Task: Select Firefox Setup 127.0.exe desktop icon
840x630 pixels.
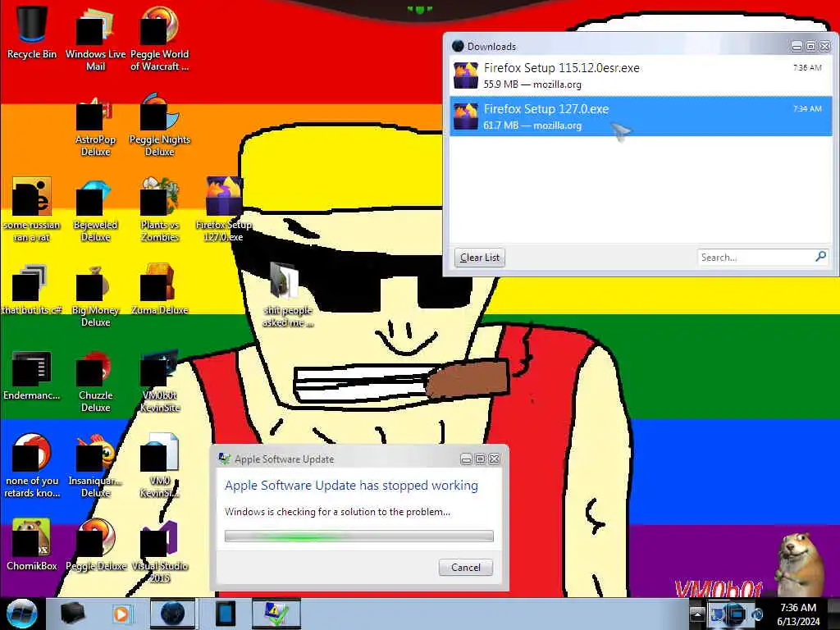Action: click(223, 210)
